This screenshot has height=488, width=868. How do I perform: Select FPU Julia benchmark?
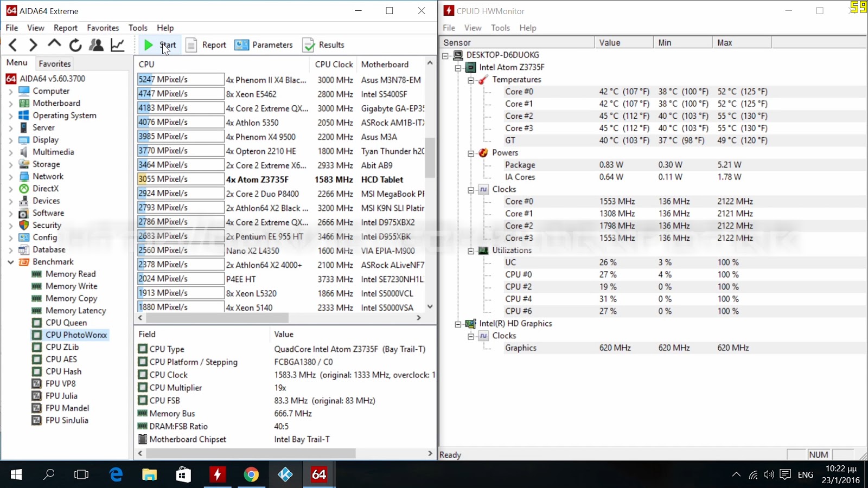tap(61, 396)
